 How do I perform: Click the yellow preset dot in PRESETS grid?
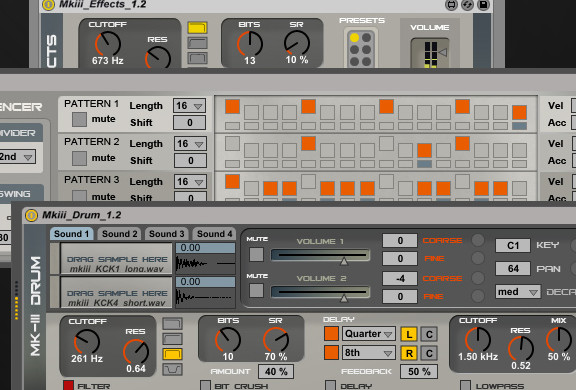pos(354,37)
